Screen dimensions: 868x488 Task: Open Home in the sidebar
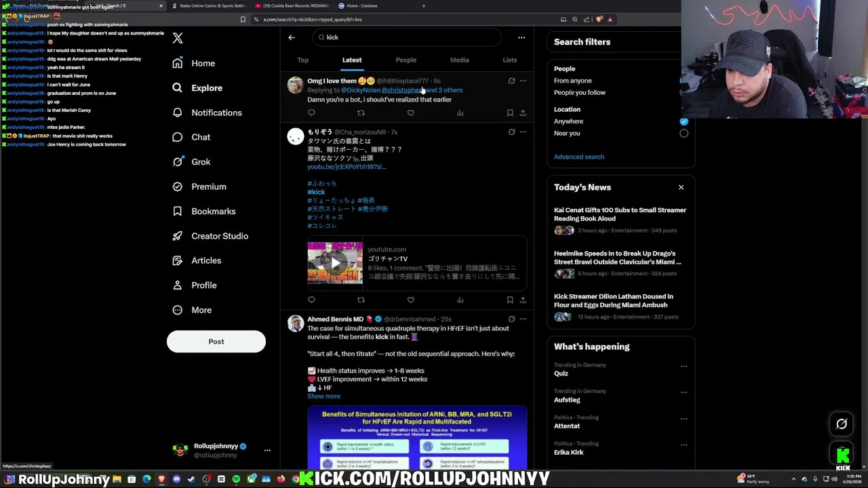coord(194,63)
